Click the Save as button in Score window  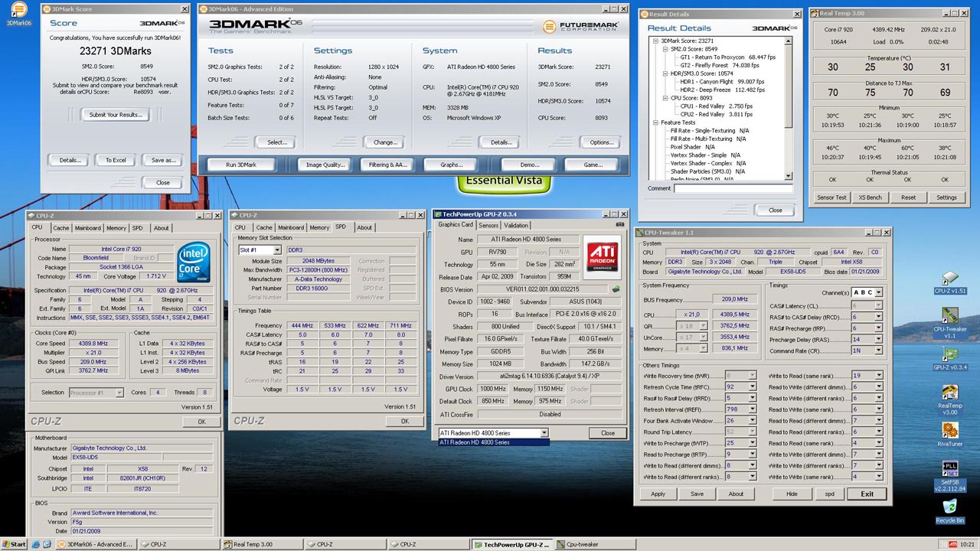click(x=163, y=160)
